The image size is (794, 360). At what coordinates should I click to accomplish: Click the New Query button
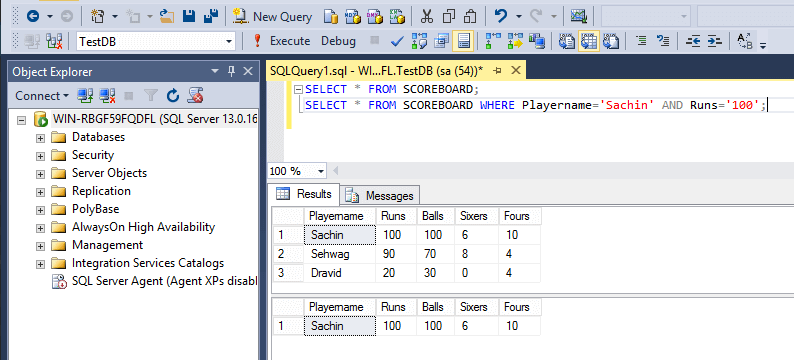tap(272, 17)
